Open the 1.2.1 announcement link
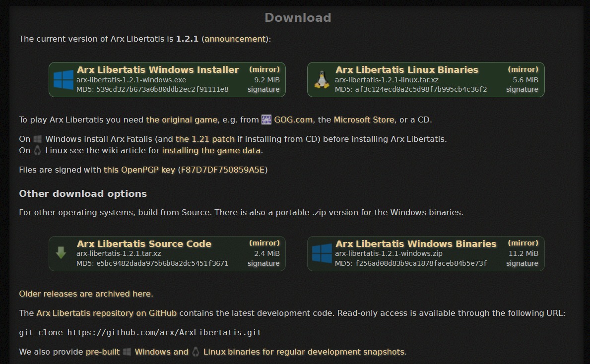 (x=235, y=39)
